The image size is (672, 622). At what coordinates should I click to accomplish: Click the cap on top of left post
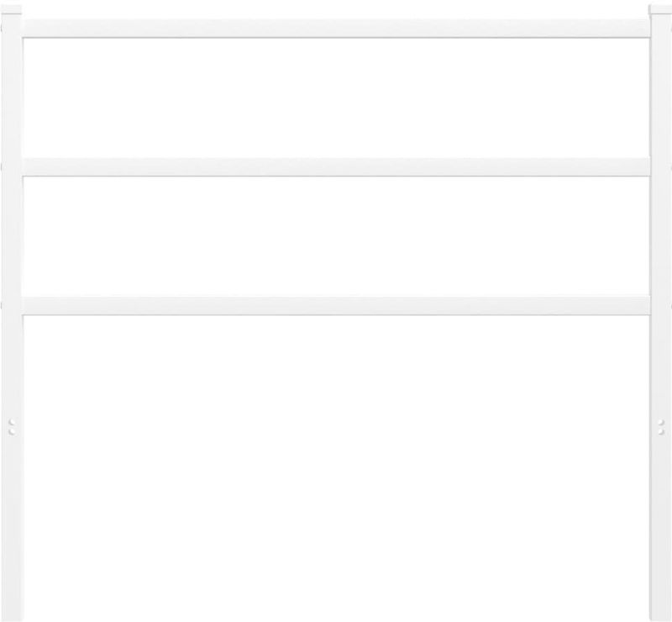click(11, 9)
